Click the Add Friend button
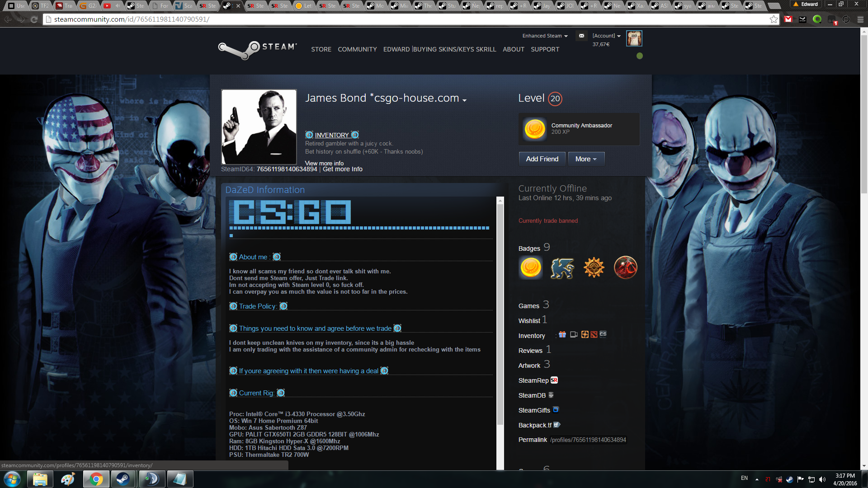The width and height of the screenshot is (868, 488). pos(542,159)
